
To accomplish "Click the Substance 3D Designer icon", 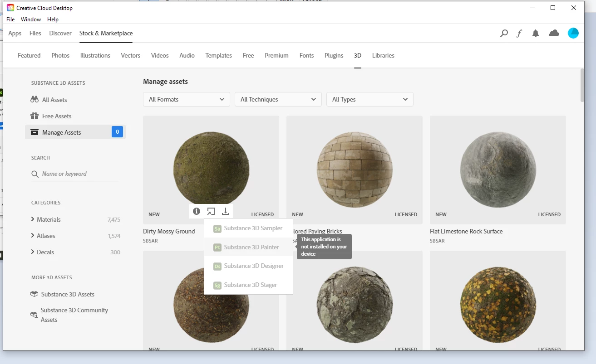I will (217, 266).
